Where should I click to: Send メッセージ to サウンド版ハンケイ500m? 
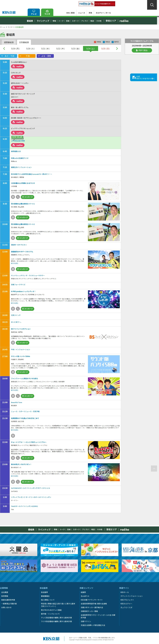pos(23,372)
